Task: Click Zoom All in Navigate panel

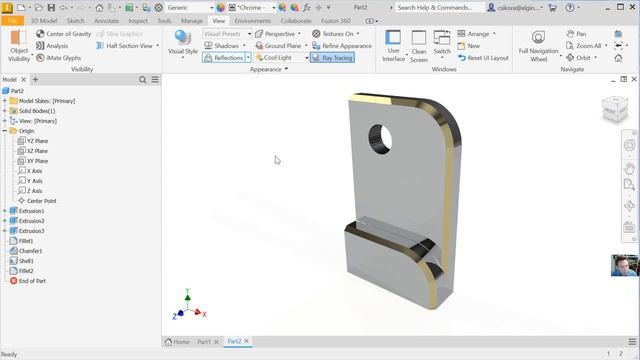Action: pyautogui.click(x=584, y=46)
